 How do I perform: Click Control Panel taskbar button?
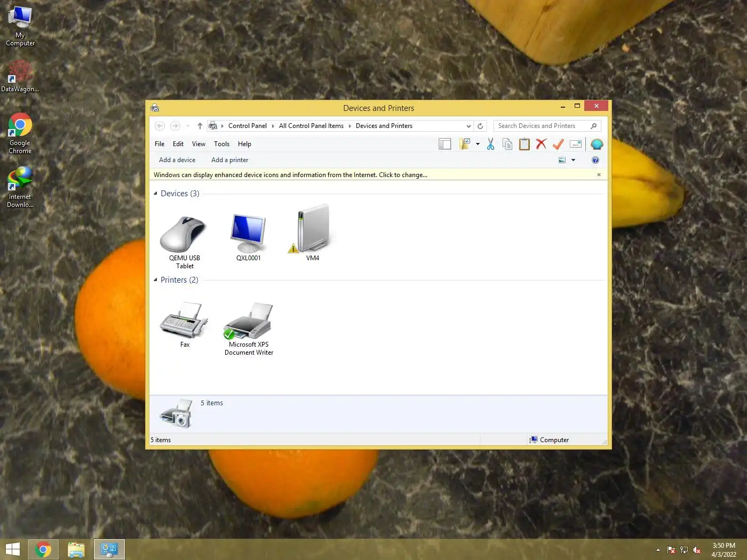(109, 549)
